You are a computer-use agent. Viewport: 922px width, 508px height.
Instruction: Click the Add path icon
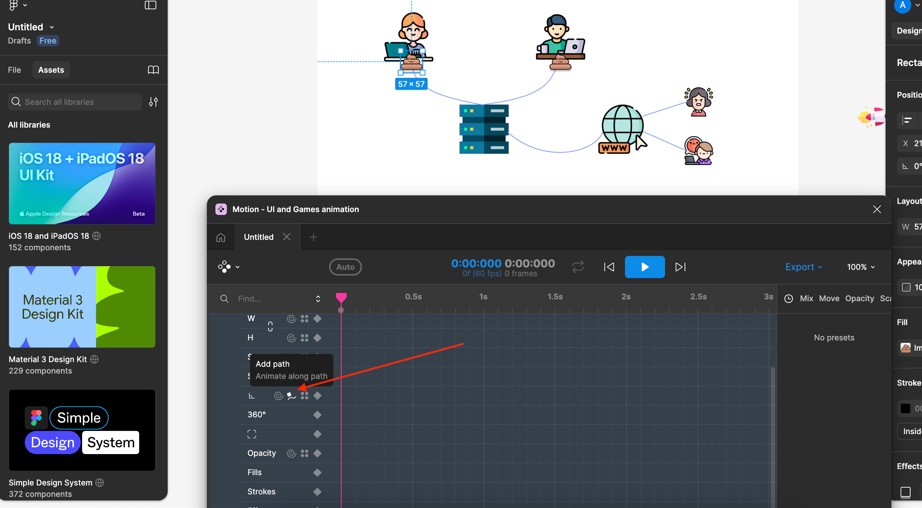292,396
